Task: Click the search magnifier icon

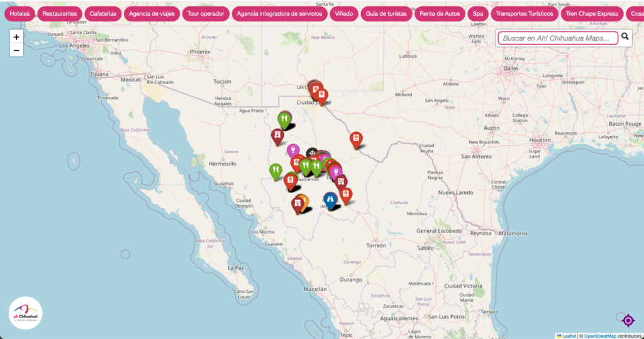Action: (625, 37)
